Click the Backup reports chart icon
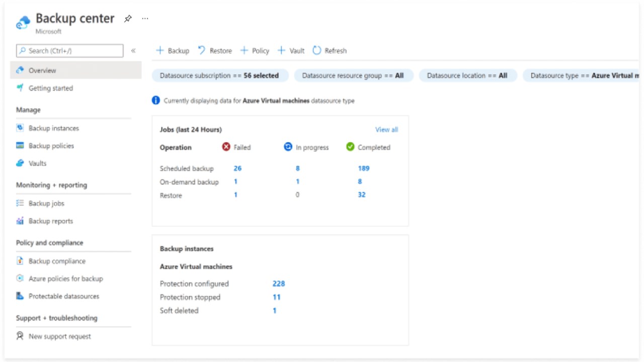Viewport: 644px width, 362px height. tap(20, 221)
